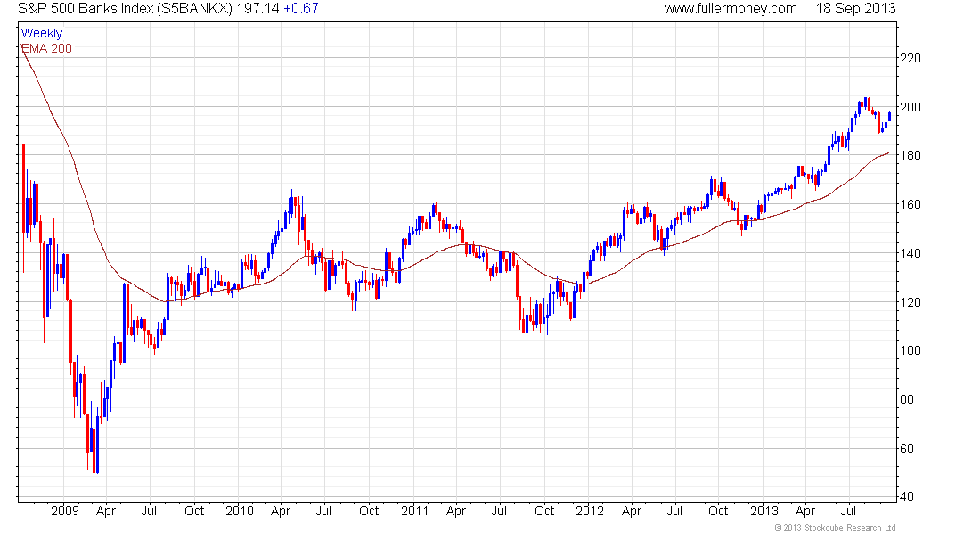Click the "Apr" label following 2011
Image resolution: width=980 pixels, height=535 pixels.
(456, 512)
